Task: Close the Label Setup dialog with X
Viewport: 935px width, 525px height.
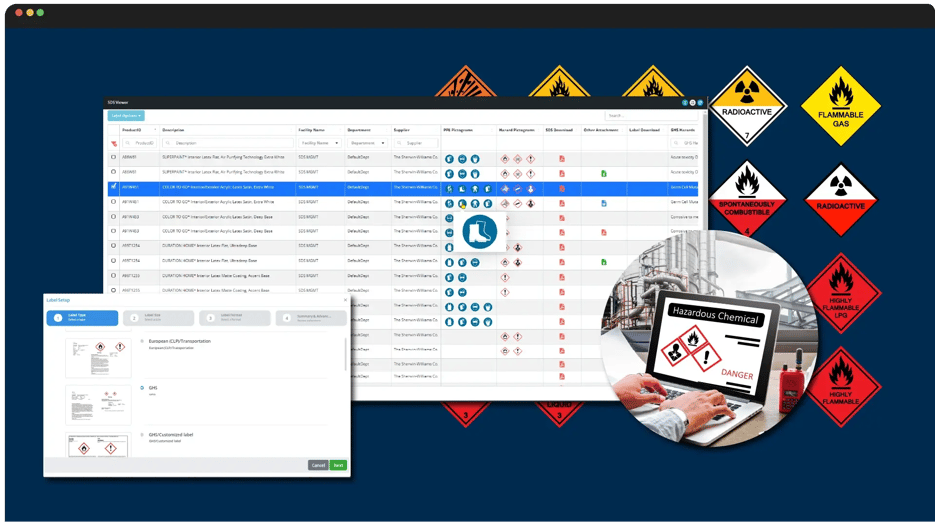Action: [x=346, y=300]
